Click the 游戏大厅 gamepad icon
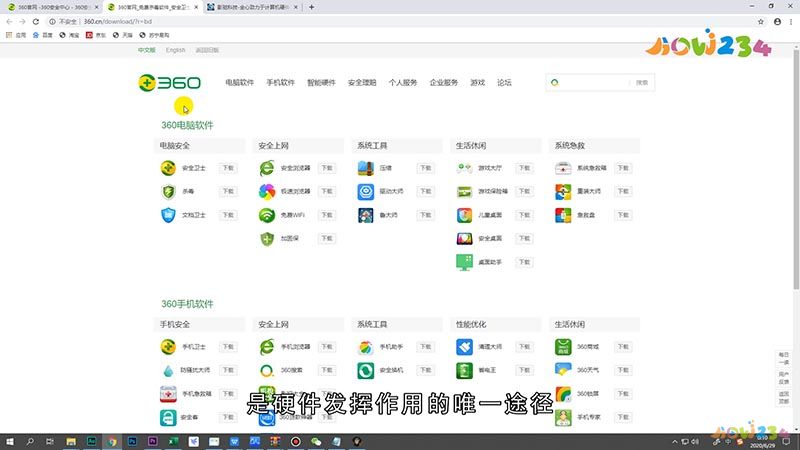Image resolution: width=800 pixels, height=450 pixels. pyautogui.click(x=464, y=168)
